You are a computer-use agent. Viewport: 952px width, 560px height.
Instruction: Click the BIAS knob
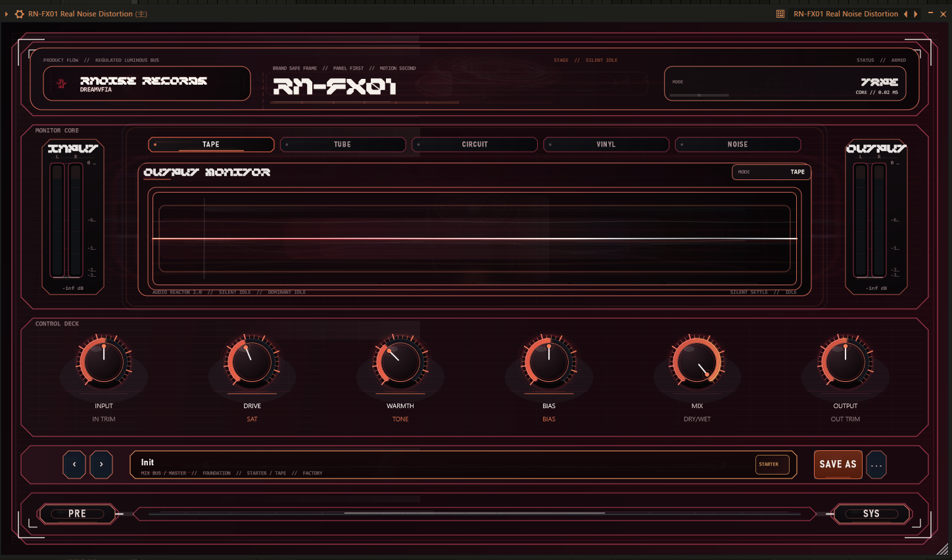pyautogui.click(x=549, y=362)
